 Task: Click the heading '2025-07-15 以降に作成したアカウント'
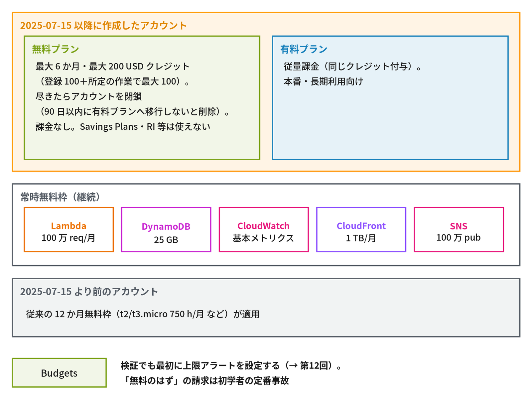tap(103, 26)
